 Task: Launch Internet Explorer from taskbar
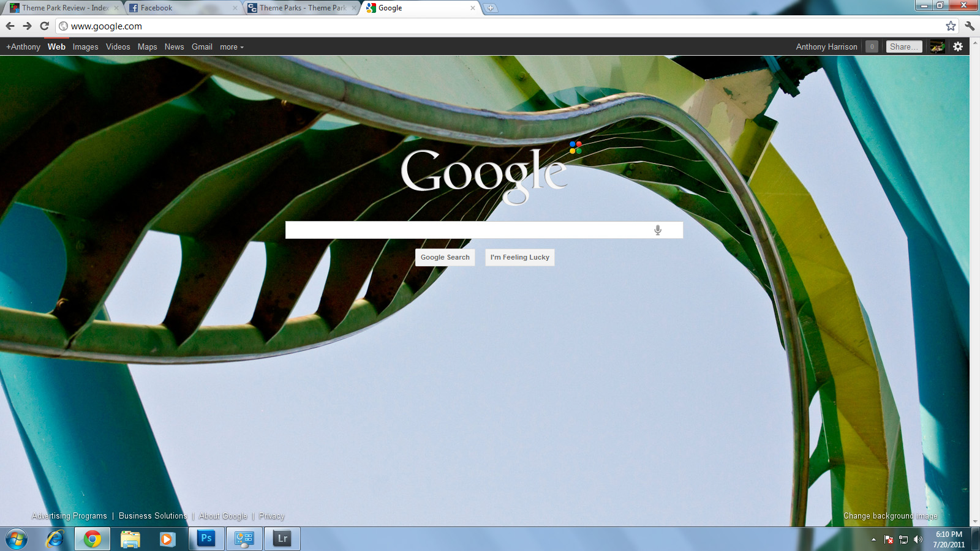pyautogui.click(x=55, y=539)
